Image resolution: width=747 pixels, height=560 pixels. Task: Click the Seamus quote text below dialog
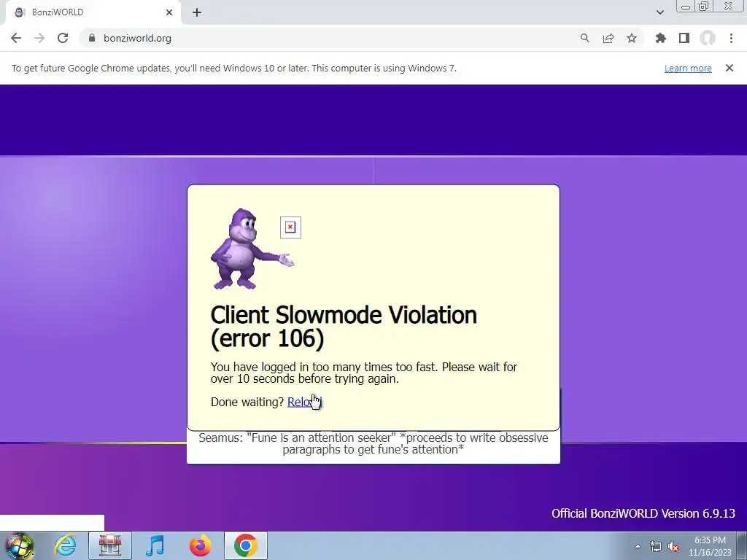[373, 444]
